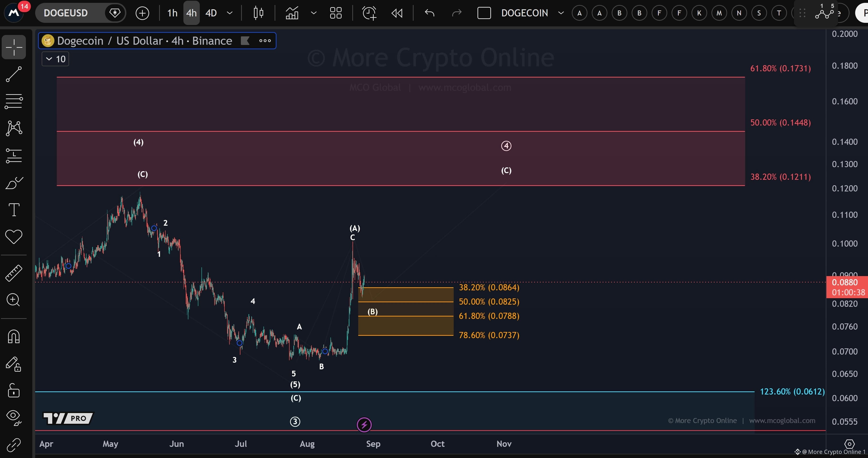Click the 50.00% (0.0825) Fibonacci label
Viewport: 868px width, 458px height.
click(x=489, y=302)
